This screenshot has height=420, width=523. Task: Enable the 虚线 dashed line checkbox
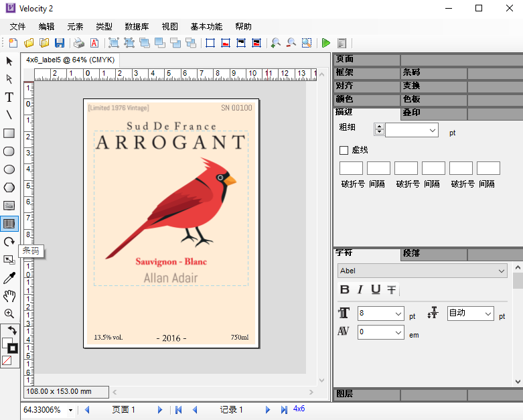(x=344, y=150)
